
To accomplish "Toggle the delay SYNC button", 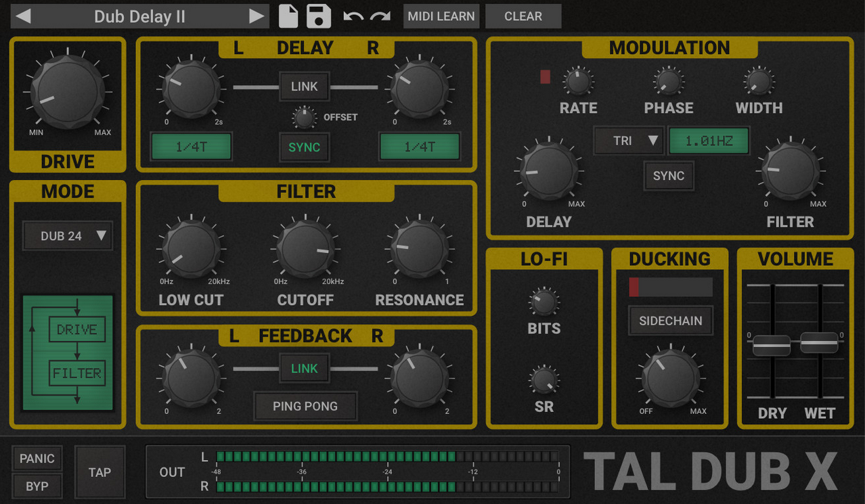I will point(305,147).
